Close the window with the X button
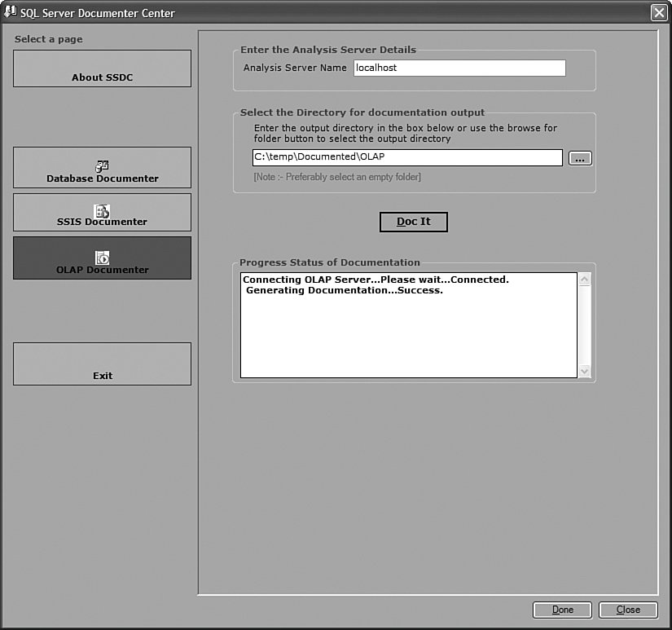This screenshot has height=630, width=672. click(659, 12)
